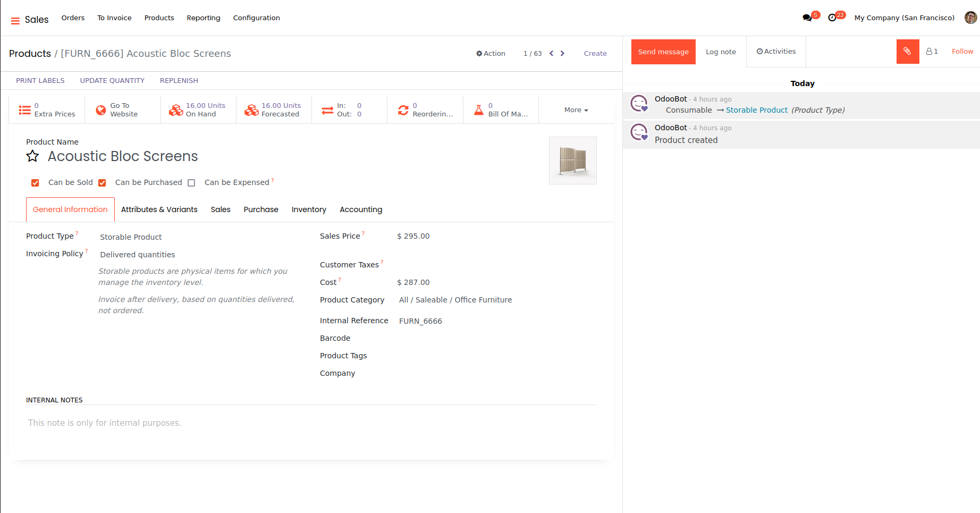Click the product image thumbnail

(572, 161)
